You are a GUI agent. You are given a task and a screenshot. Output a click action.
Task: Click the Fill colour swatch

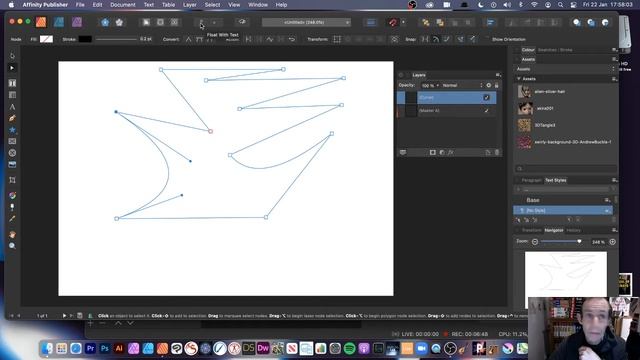click(x=46, y=39)
